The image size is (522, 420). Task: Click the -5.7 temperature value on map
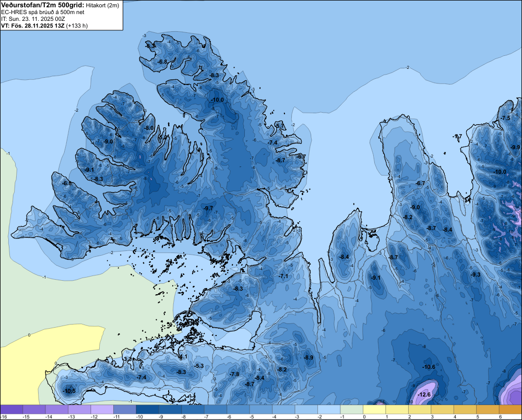(x=280, y=126)
